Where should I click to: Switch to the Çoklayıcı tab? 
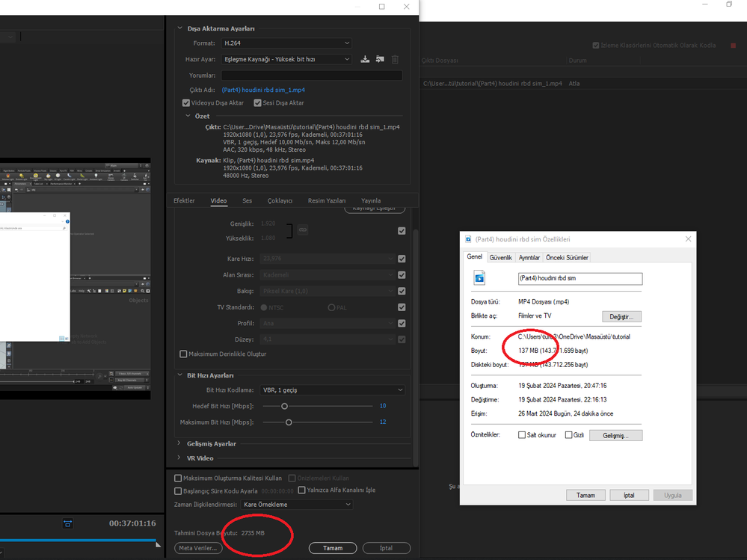280,201
